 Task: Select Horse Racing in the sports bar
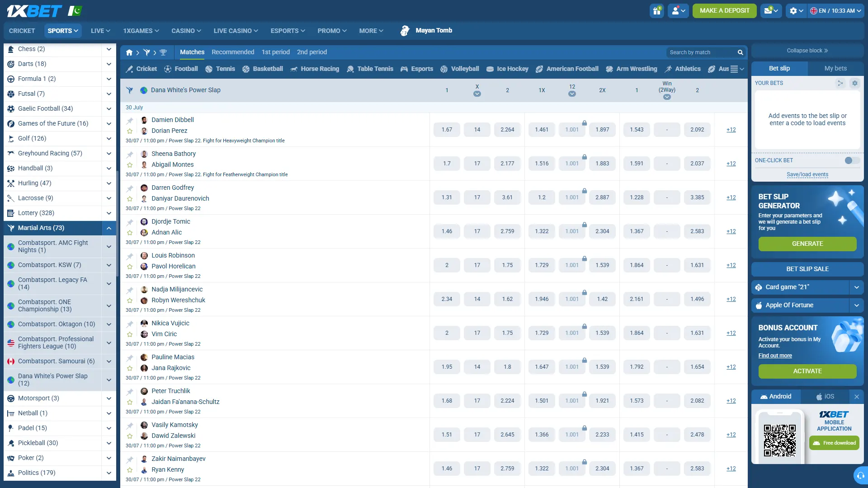(x=315, y=69)
